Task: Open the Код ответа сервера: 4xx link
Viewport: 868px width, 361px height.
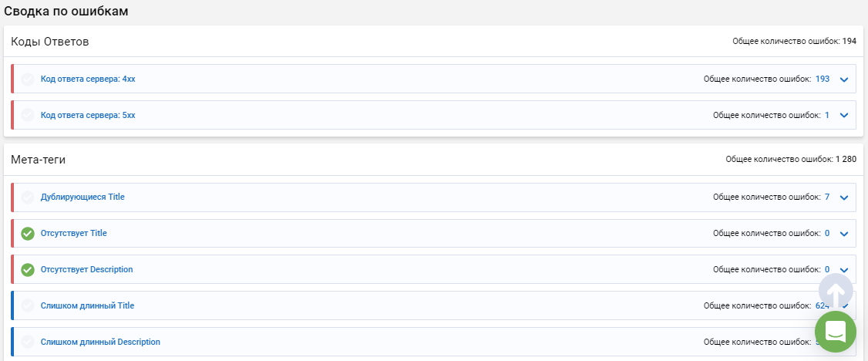Action: tap(88, 79)
